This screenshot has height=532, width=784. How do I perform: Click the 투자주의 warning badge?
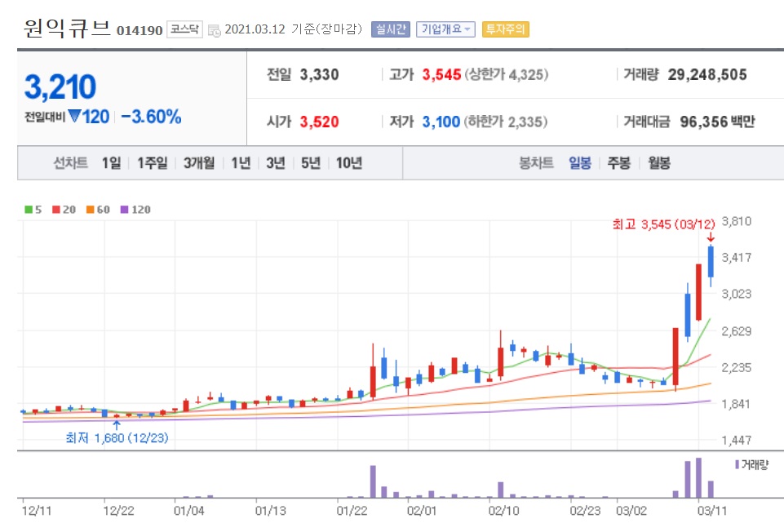[506, 29]
